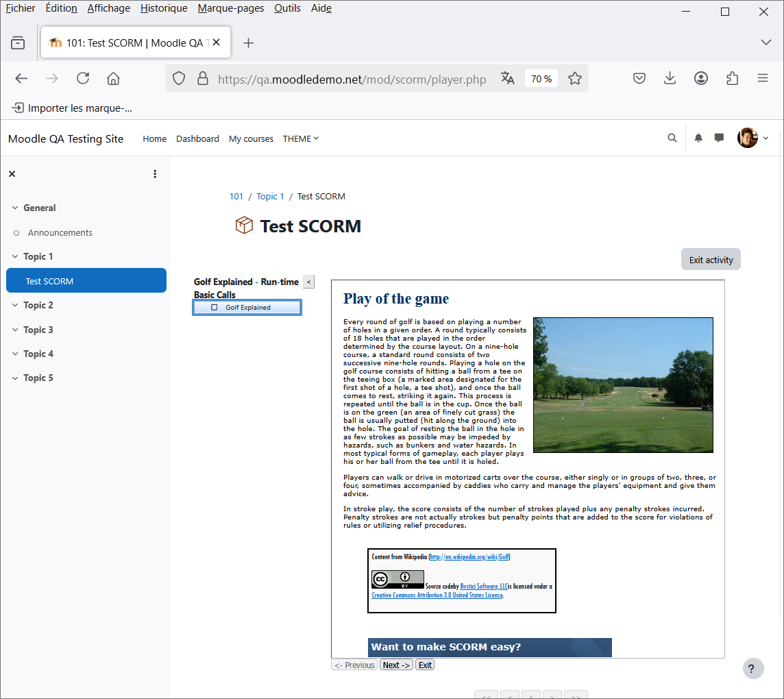Screen dimensions: 784x699
Task: Go to Moodle Home page
Action: [x=154, y=138]
